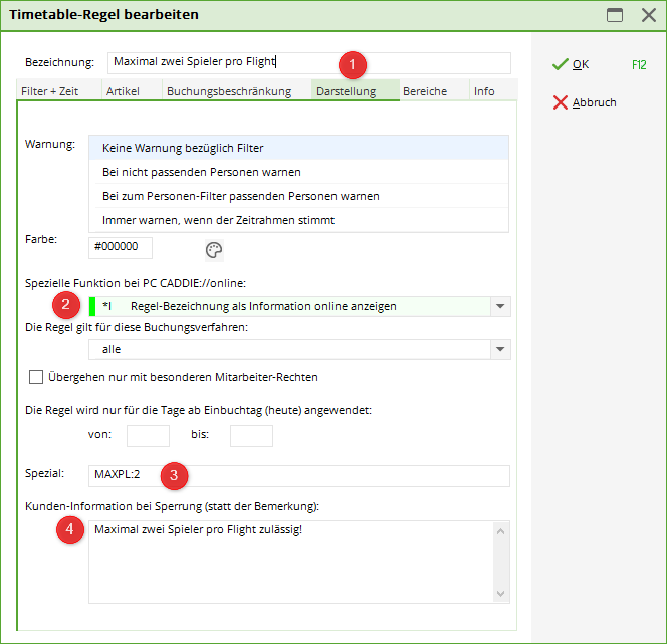Expand the Spezielle Funktion online dropdown
667x644 pixels.
click(500, 307)
